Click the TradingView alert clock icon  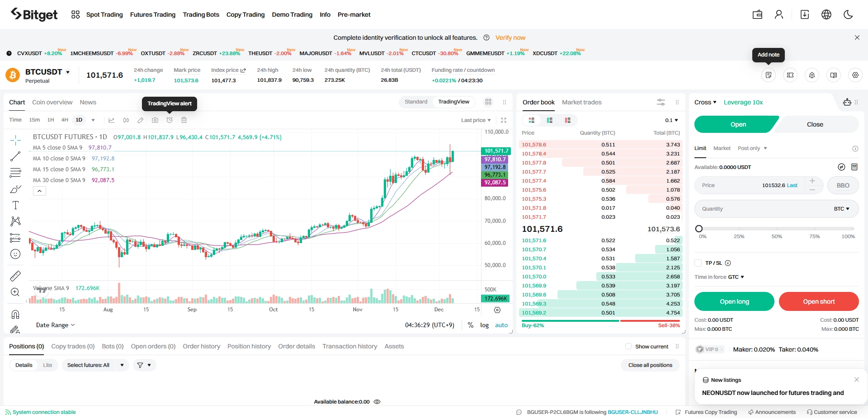coord(170,120)
